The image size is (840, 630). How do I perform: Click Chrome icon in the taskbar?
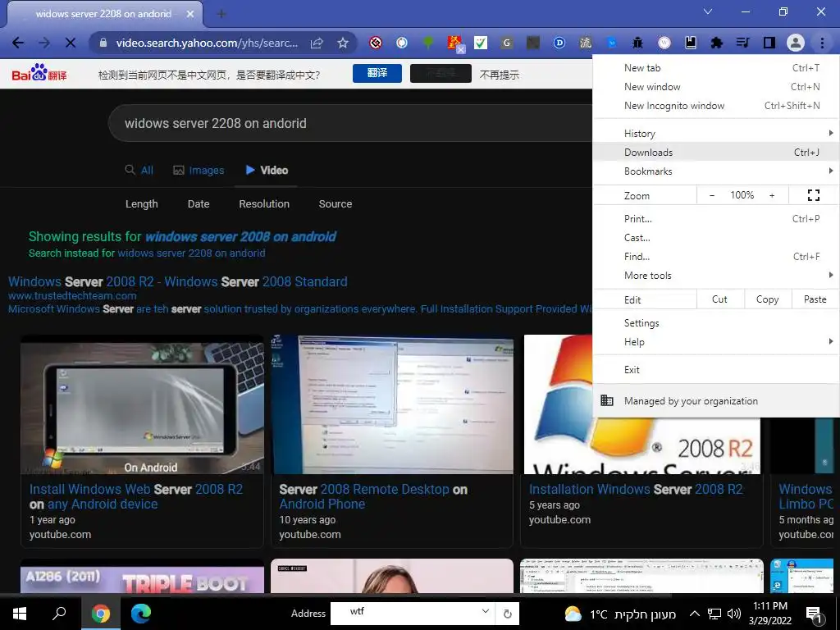100,614
